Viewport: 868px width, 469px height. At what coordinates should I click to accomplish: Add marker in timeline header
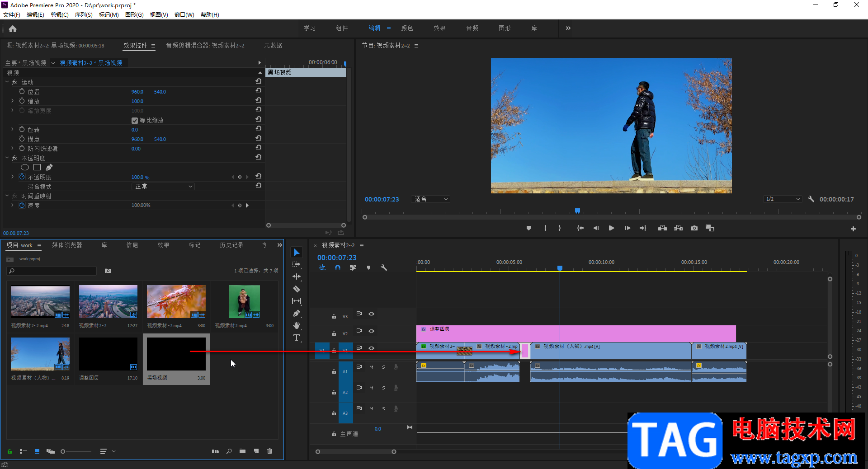click(x=368, y=267)
